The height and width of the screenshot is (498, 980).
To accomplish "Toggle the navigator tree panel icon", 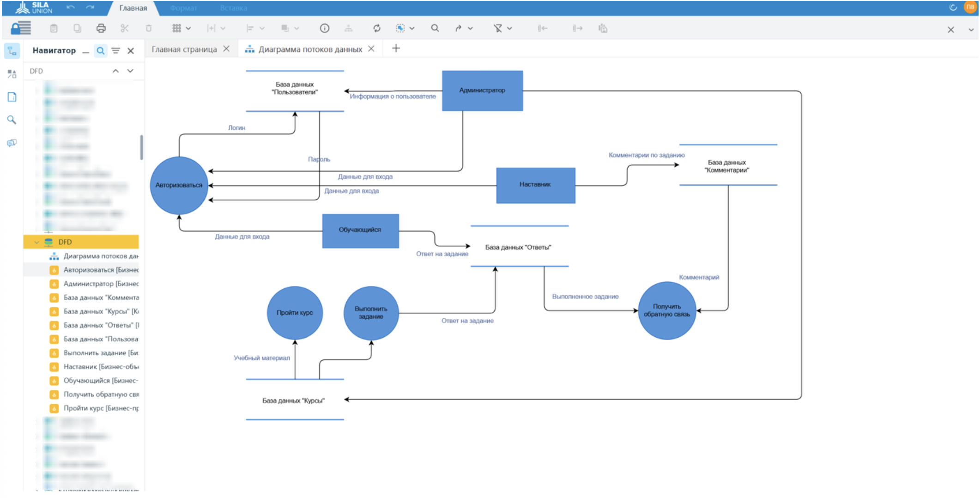I will click(12, 51).
